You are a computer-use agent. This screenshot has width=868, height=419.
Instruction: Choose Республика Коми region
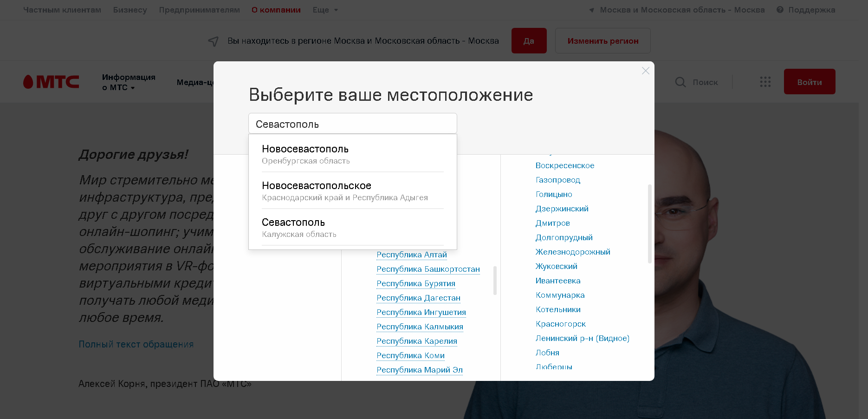point(410,355)
